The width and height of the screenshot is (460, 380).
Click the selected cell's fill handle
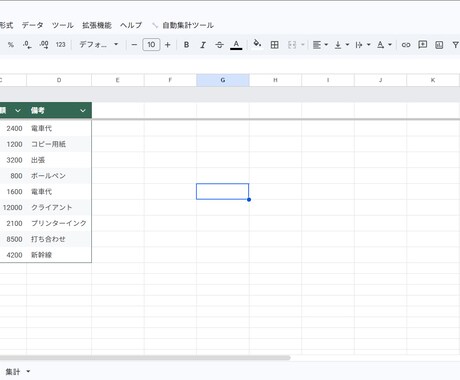click(249, 199)
